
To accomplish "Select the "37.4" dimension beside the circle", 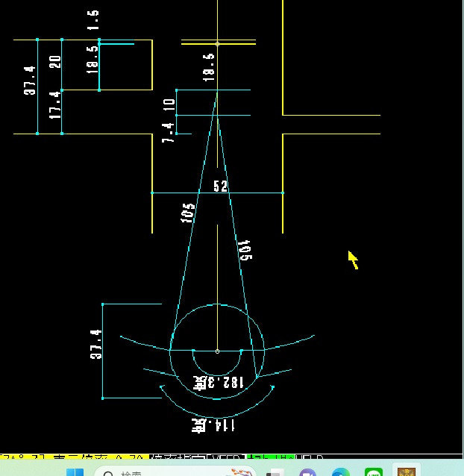I will (97, 345).
